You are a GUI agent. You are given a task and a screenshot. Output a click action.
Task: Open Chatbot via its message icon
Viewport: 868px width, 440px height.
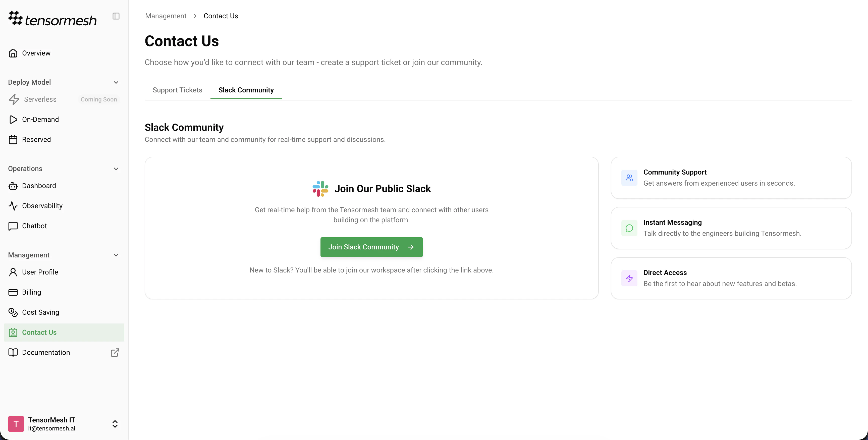[x=13, y=226]
